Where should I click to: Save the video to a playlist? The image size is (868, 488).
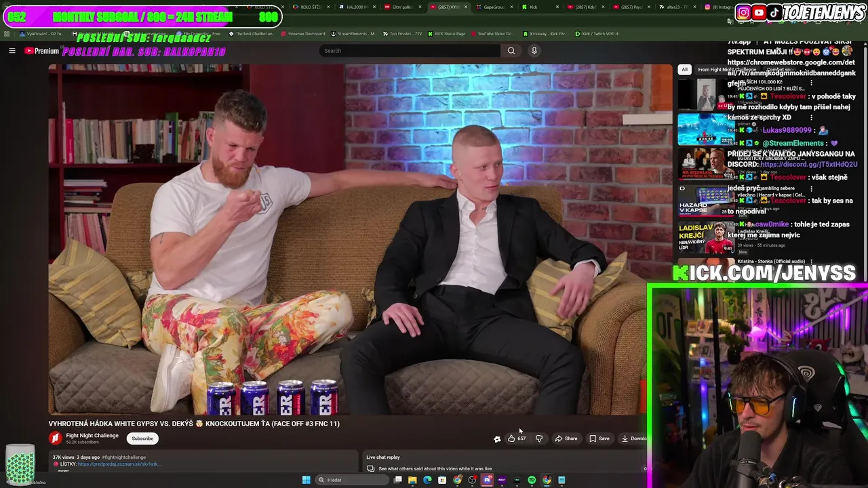599,439
